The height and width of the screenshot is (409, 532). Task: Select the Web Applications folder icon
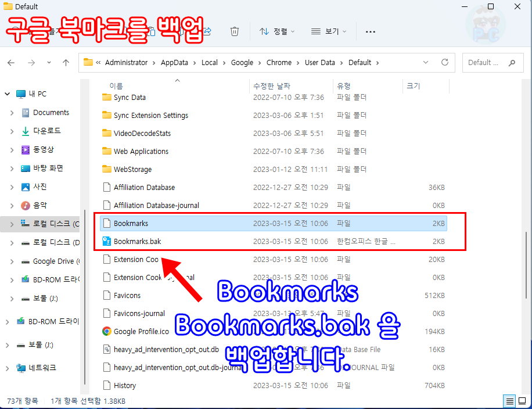pyautogui.click(x=106, y=152)
